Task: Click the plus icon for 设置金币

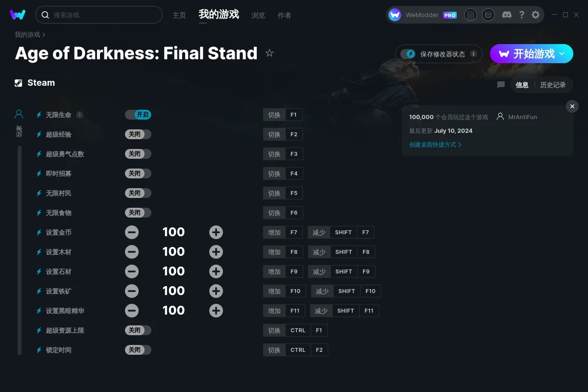Action: point(216,232)
